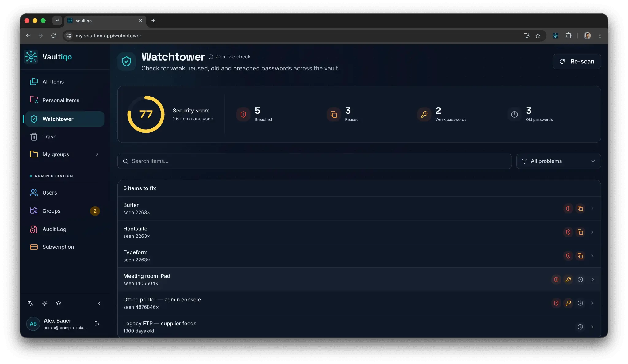628x364 pixels.
Task: Click the browser back arrow
Action: click(x=28, y=36)
